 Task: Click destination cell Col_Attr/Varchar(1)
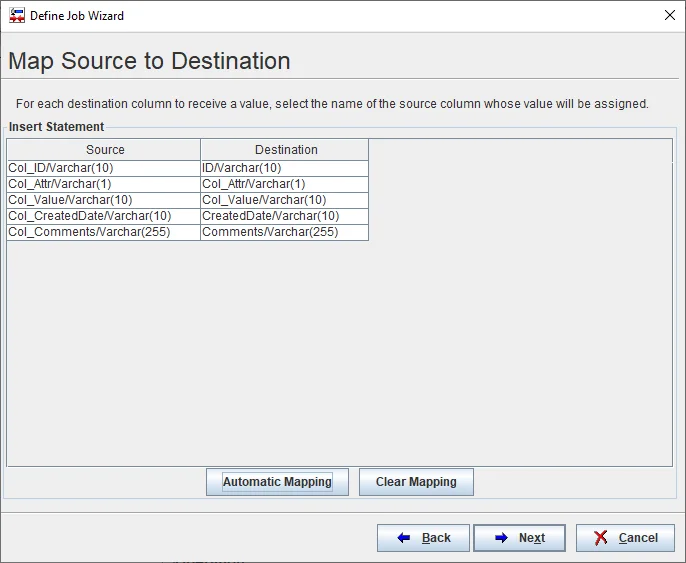285,184
